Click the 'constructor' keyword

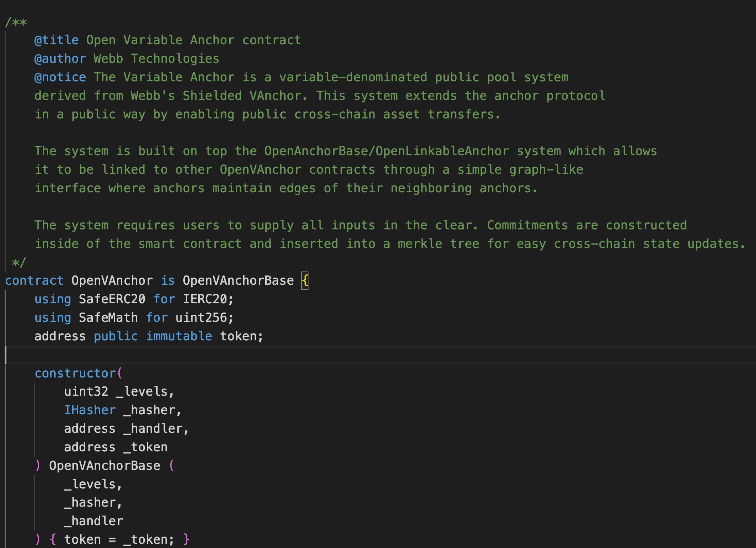coord(75,373)
